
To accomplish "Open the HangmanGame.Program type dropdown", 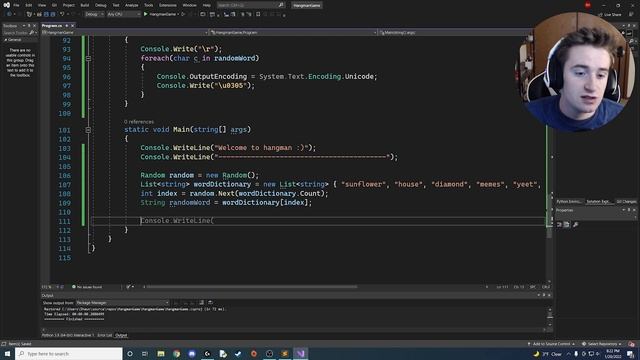I will pyautogui.click(x=293, y=32).
